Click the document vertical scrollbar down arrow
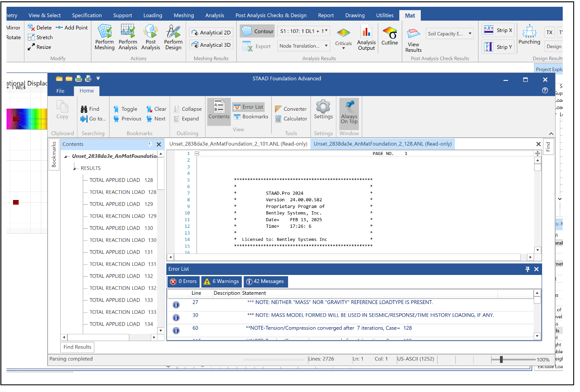The image size is (580, 392). tap(537, 250)
